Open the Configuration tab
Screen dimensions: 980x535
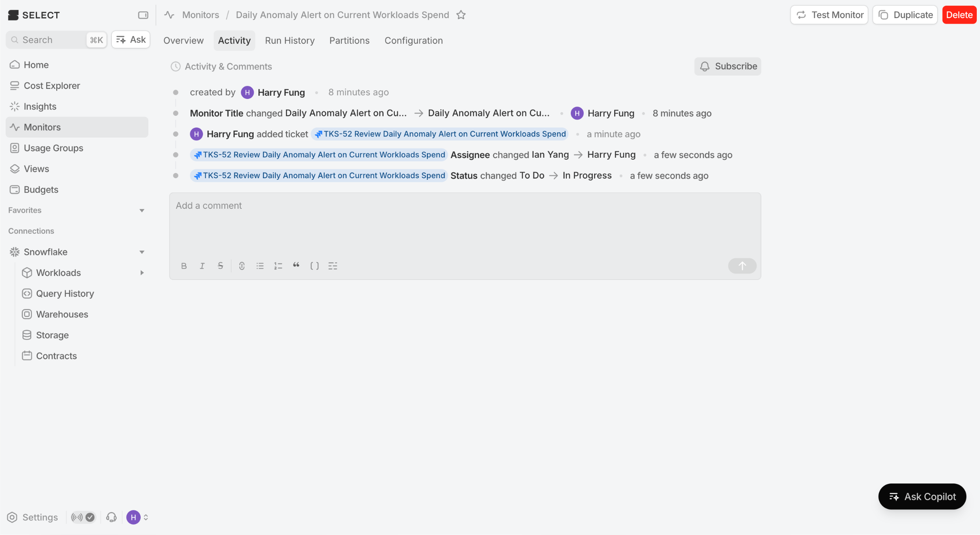coord(413,41)
